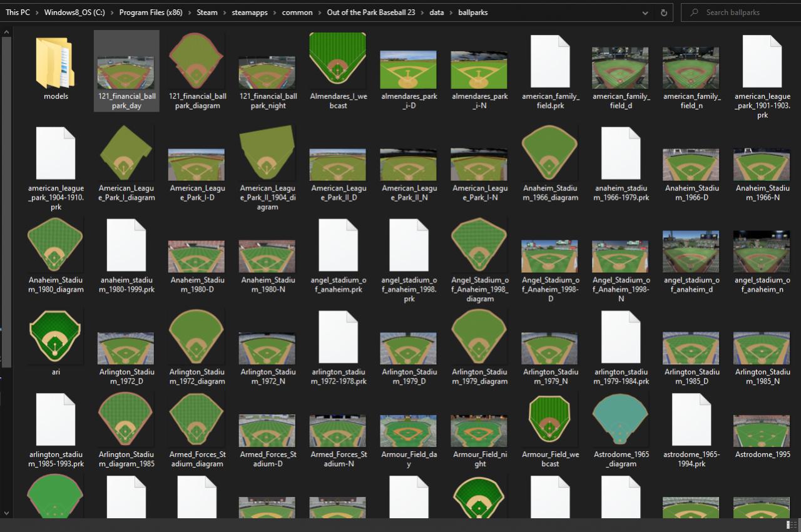Select angel_stadium_of_anaheim.prk file
The image size is (801, 532).
point(339,255)
